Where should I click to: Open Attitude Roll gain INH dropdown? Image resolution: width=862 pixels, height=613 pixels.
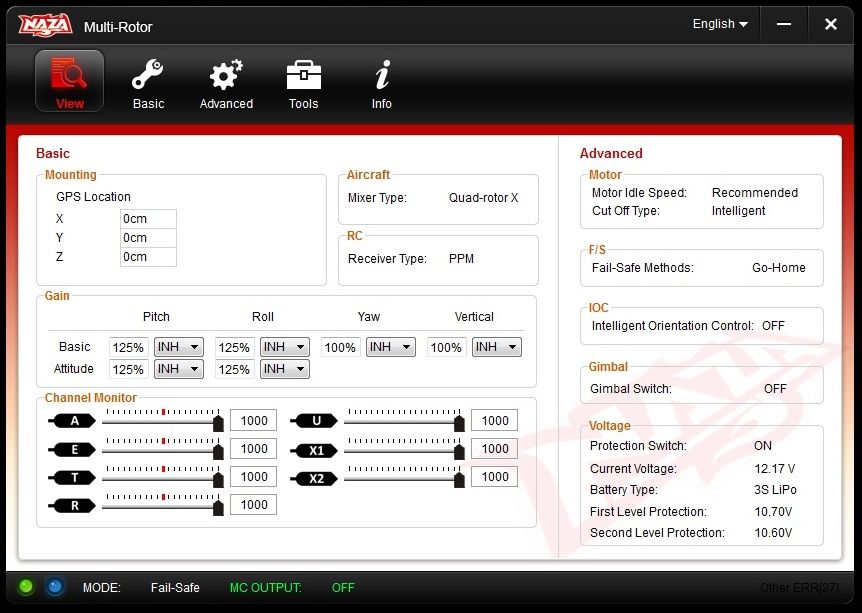pos(285,369)
